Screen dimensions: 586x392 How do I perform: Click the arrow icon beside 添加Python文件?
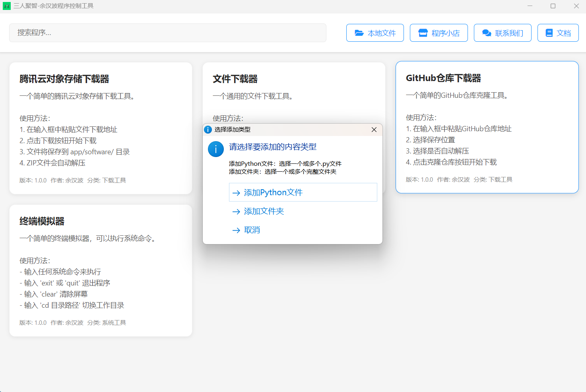coord(236,193)
